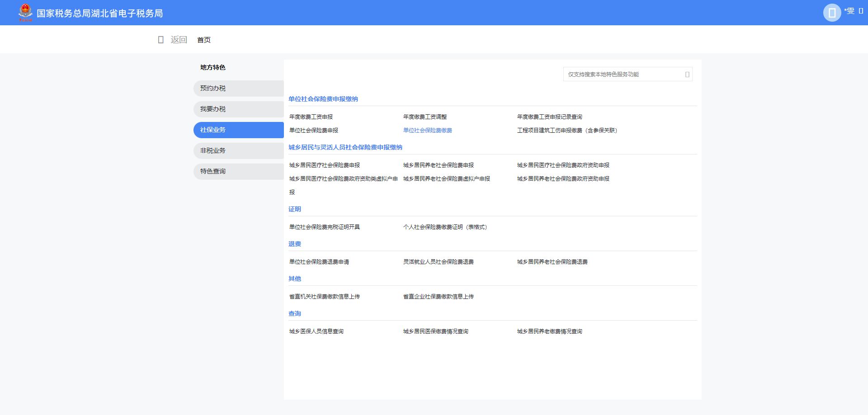Select the 我要办税 sidebar tab
This screenshot has width=868, height=415.
tap(239, 109)
